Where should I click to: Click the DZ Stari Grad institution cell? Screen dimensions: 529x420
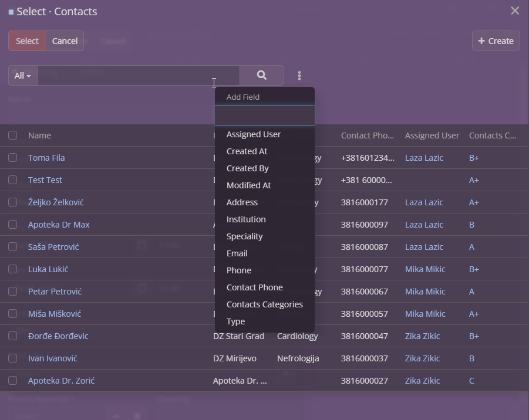pos(238,336)
